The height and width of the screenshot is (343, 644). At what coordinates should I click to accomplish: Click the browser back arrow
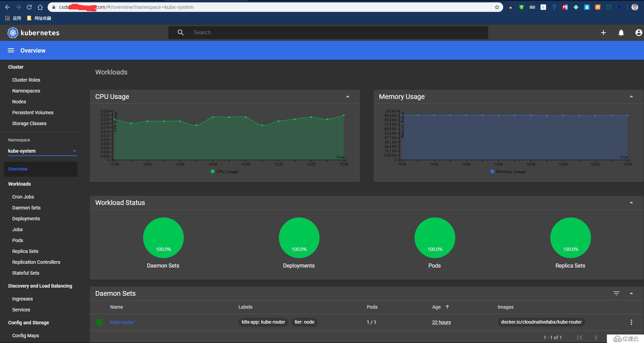[x=7, y=7]
